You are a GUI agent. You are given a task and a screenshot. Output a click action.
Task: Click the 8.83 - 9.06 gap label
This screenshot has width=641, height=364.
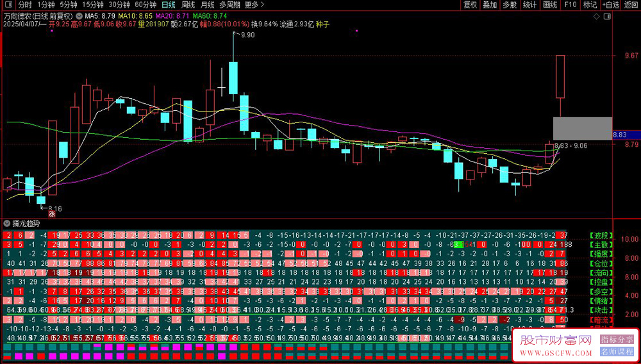click(571, 145)
